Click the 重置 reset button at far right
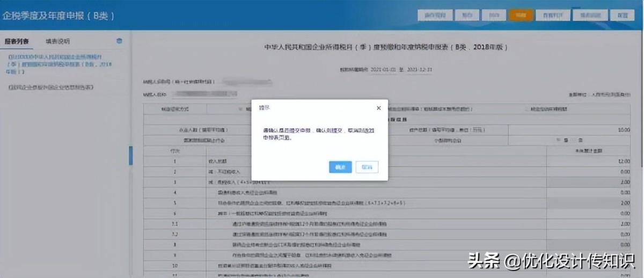The height and width of the screenshot is (278, 644). point(622,16)
